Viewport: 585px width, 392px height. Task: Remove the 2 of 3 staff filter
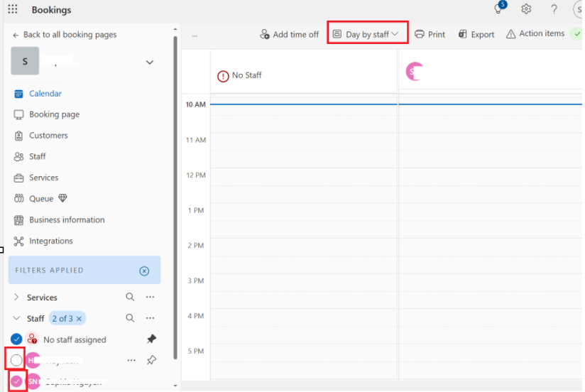79,318
